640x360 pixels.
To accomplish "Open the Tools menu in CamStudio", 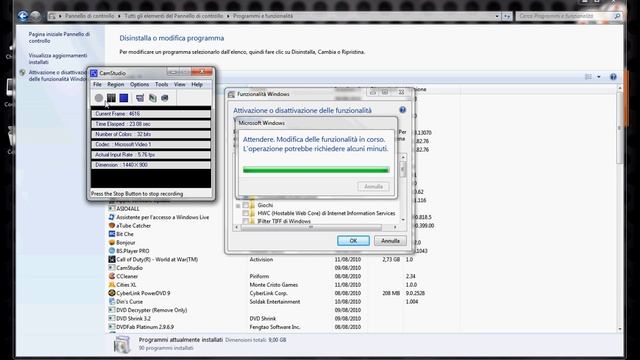I will point(162,84).
